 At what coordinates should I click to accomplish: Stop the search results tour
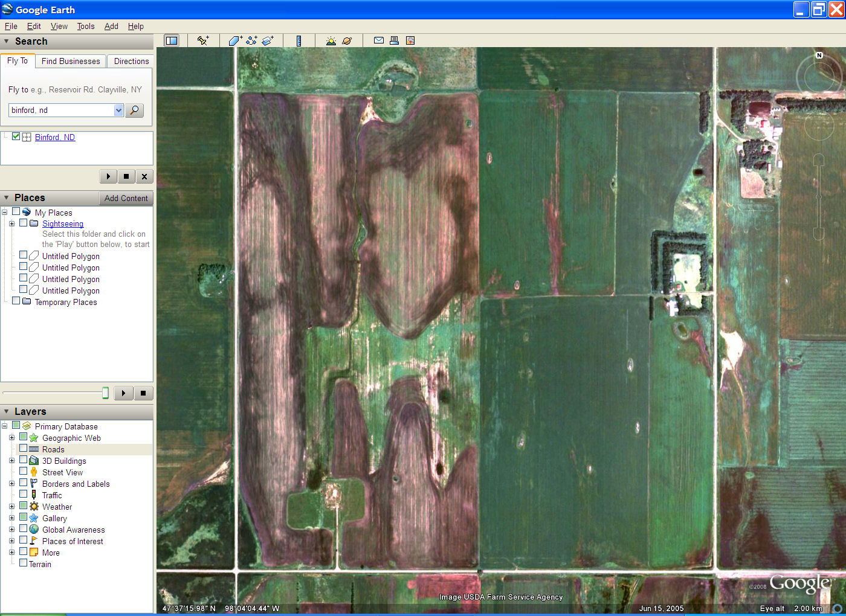[x=126, y=176]
